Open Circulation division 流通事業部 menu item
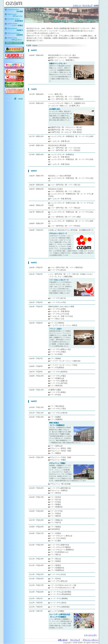The image size is (108, 644). pyautogui.click(x=14, y=20)
